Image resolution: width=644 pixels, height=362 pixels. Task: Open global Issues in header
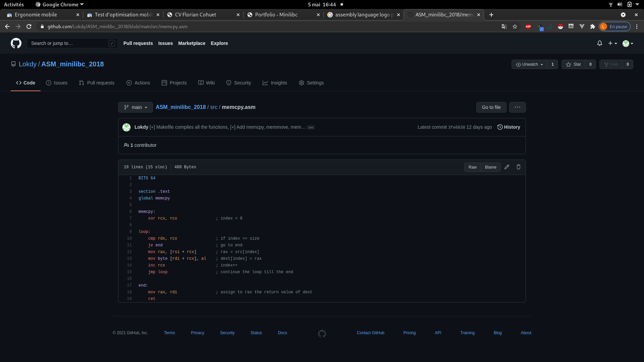pos(165,43)
